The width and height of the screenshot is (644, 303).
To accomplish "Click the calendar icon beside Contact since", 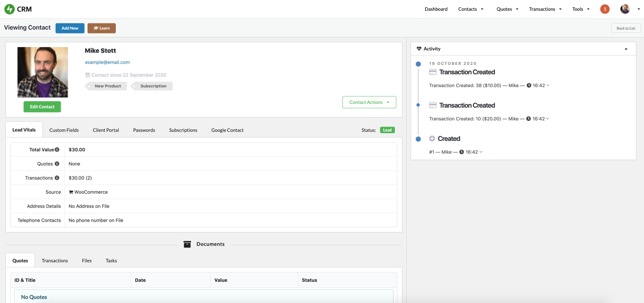I will tap(88, 75).
